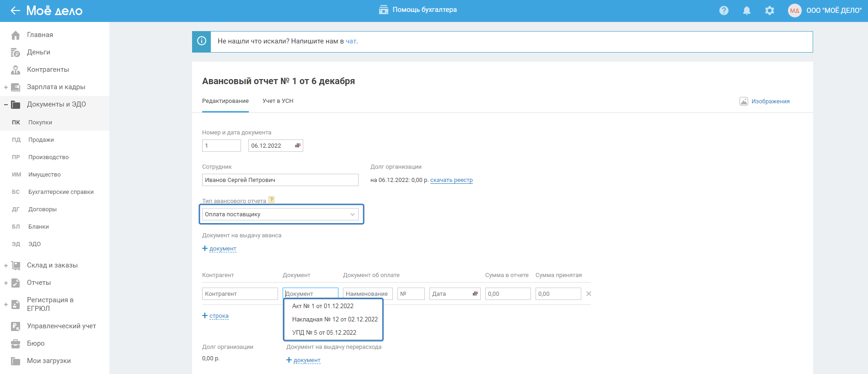868x374 pixels.
Task: Click the Склад и заказы cart icon
Action: tap(16, 265)
